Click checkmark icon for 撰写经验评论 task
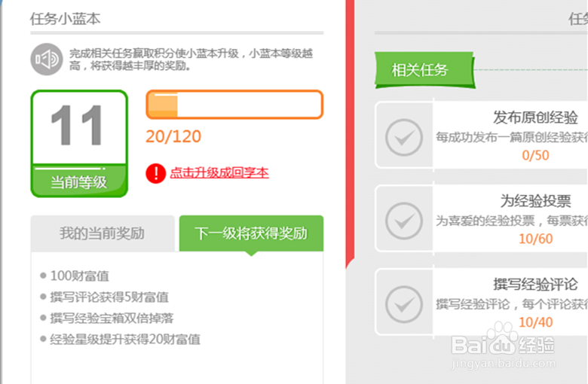This screenshot has height=384, width=588. coord(404,305)
